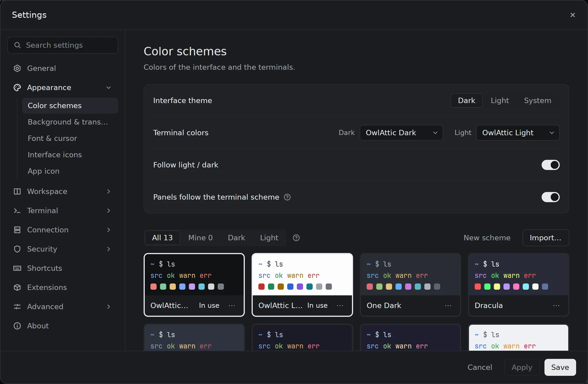588x384 pixels.
Task: Click the About info icon
Action: (x=17, y=326)
